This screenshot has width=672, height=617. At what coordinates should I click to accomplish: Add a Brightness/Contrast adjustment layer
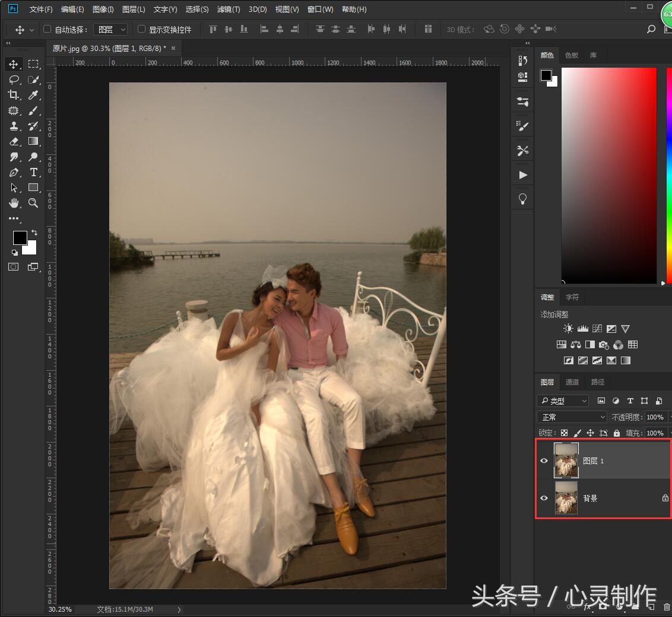[x=568, y=328]
